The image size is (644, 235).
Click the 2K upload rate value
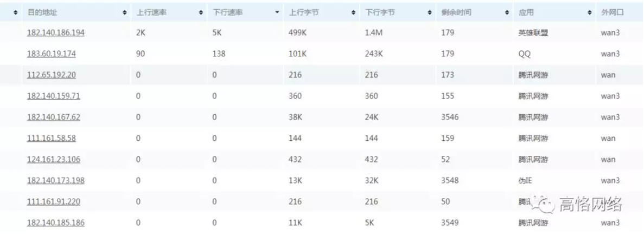point(141,33)
